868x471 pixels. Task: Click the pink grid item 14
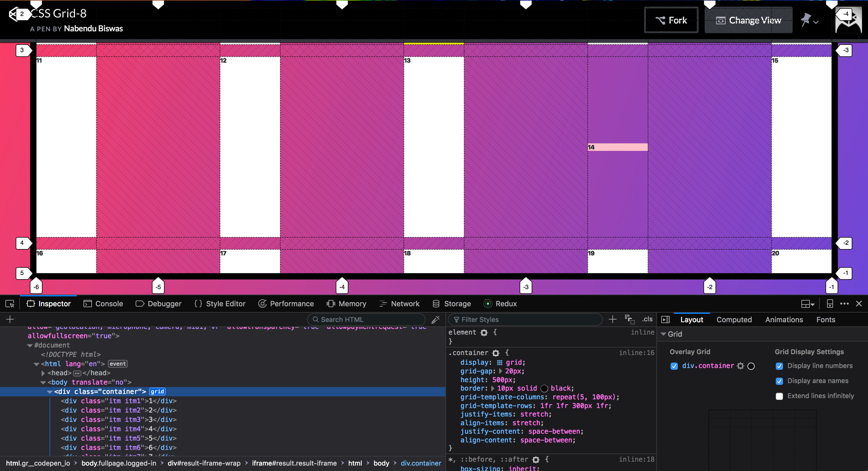(618, 147)
